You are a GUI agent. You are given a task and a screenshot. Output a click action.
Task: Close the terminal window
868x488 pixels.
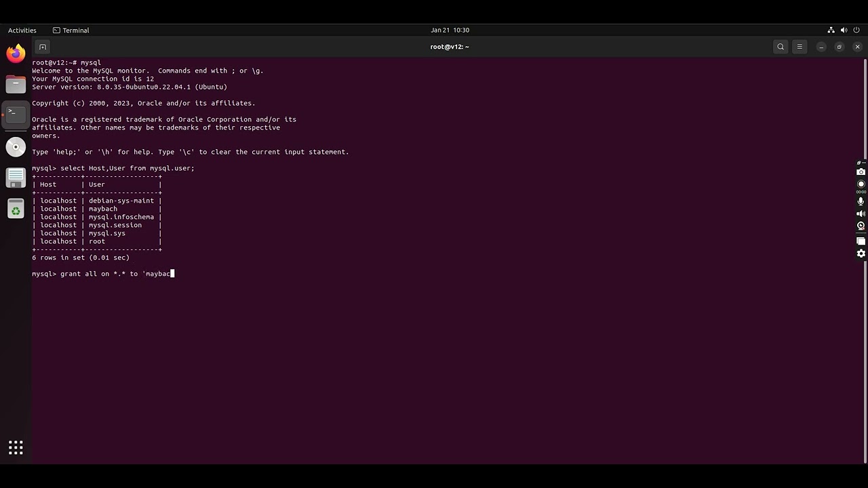[857, 47]
